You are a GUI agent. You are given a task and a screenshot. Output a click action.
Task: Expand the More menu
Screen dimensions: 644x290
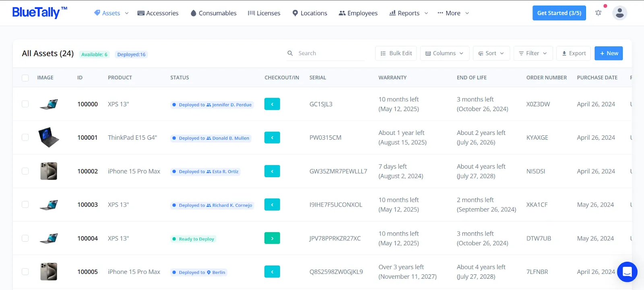click(453, 13)
